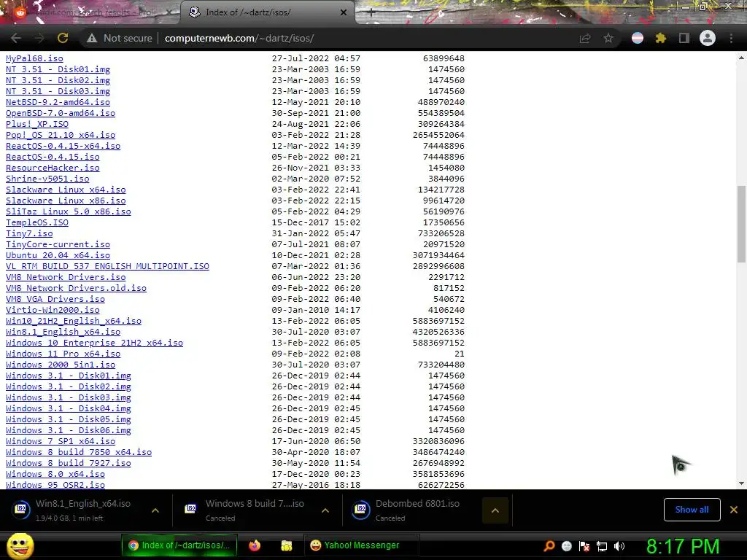Open options arrow for Win8.1_English_x64.iso download
This screenshot has height=560, width=747.
(155, 510)
